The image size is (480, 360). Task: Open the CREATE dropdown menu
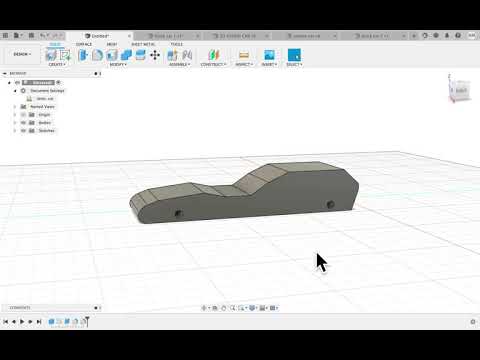[x=57, y=64]
